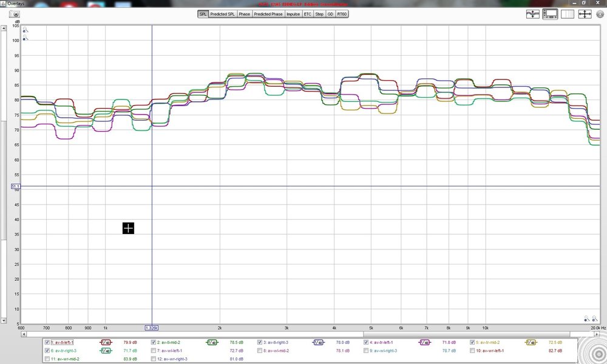Click the 1/48 smoothing icon for av-tl-mid-2
This screenshot has height=364, width=607.
click(212, 342)
